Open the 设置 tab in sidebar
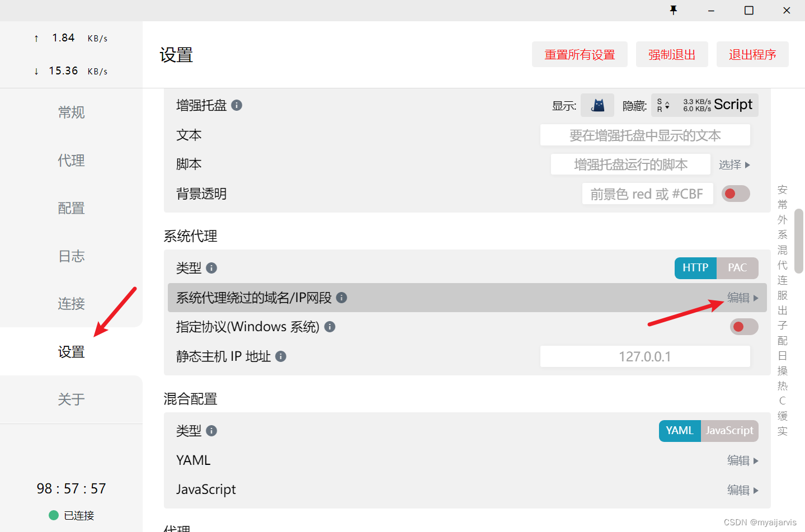 click(x=71, y=352)
